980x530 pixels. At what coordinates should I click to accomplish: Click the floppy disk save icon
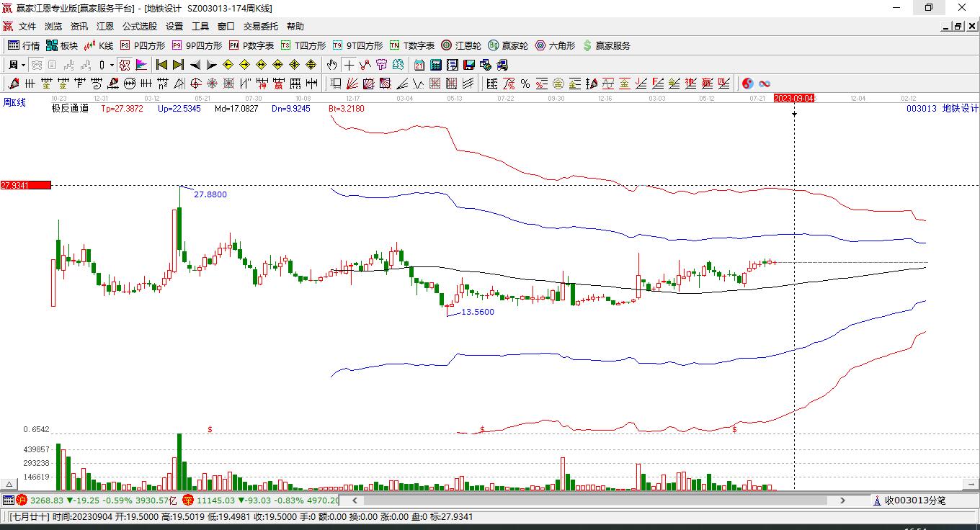pyautogui.click(x=468, y=65)
